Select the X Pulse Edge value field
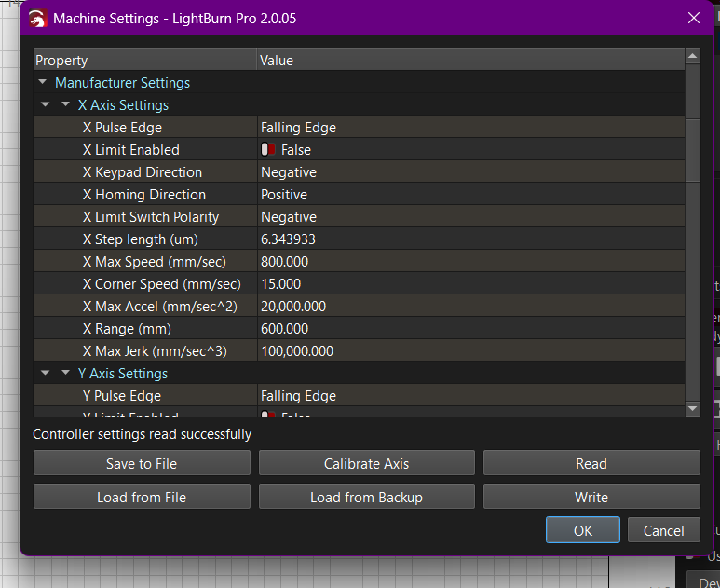Viewport: 720px width, 588px height. [x=470, y=128]
